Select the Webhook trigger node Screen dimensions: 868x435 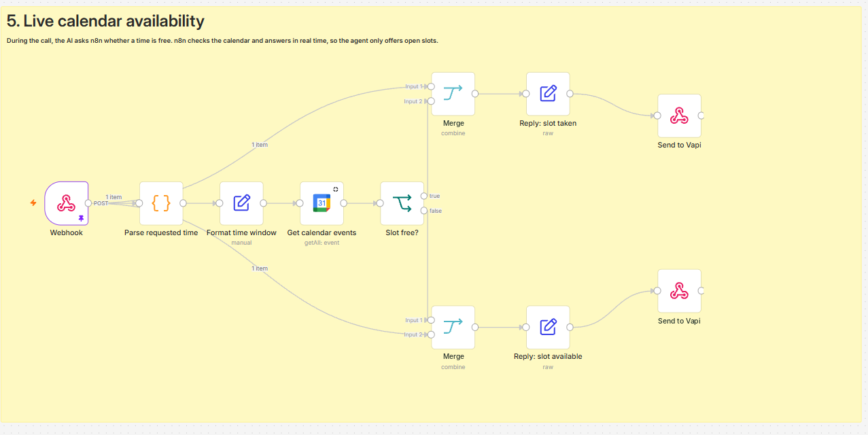66,203
